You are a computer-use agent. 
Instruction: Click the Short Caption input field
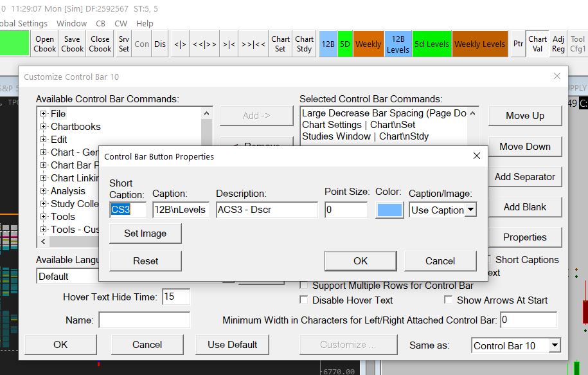(x=128, y=210)
